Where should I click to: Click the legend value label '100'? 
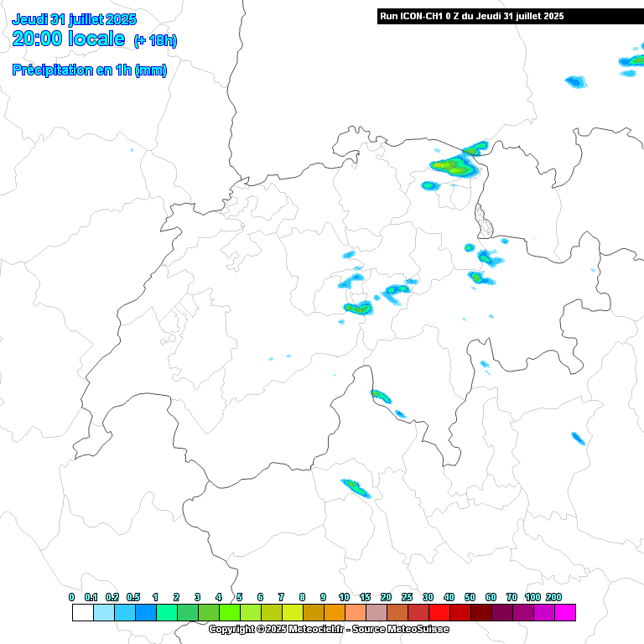click(532, 597)
